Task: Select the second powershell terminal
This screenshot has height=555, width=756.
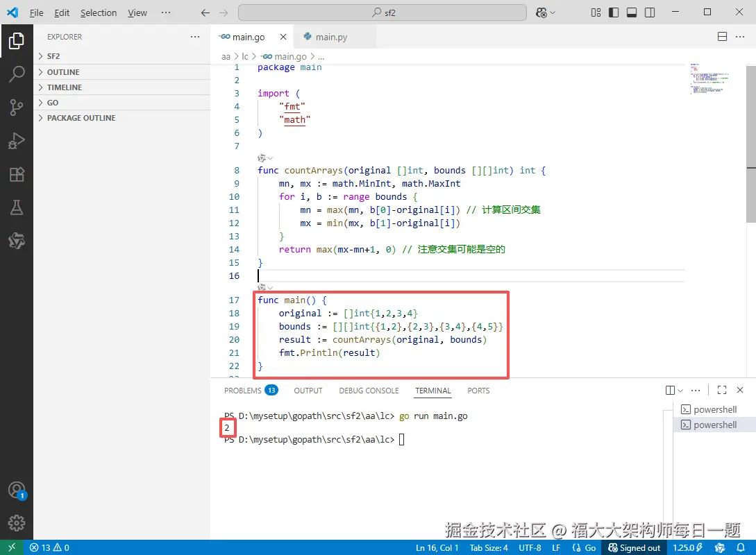Action: pos(714,425)
